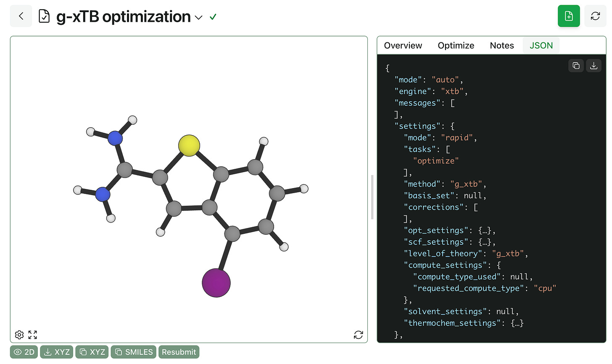The width and height of the screenshot is (612, 364).
Task: Click the yellow sulfur atom
Action: pos(189,146)
